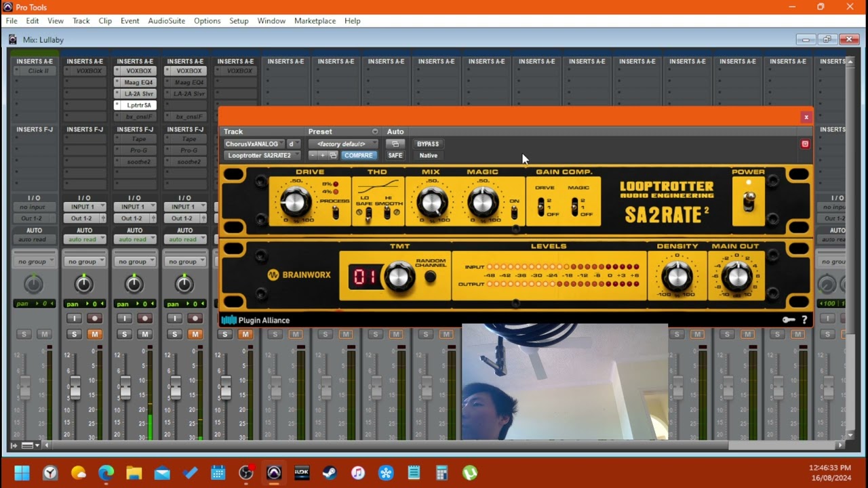Click the BYPASS button
The height and width of the screenshot is (488, 868).
(428, 144)
